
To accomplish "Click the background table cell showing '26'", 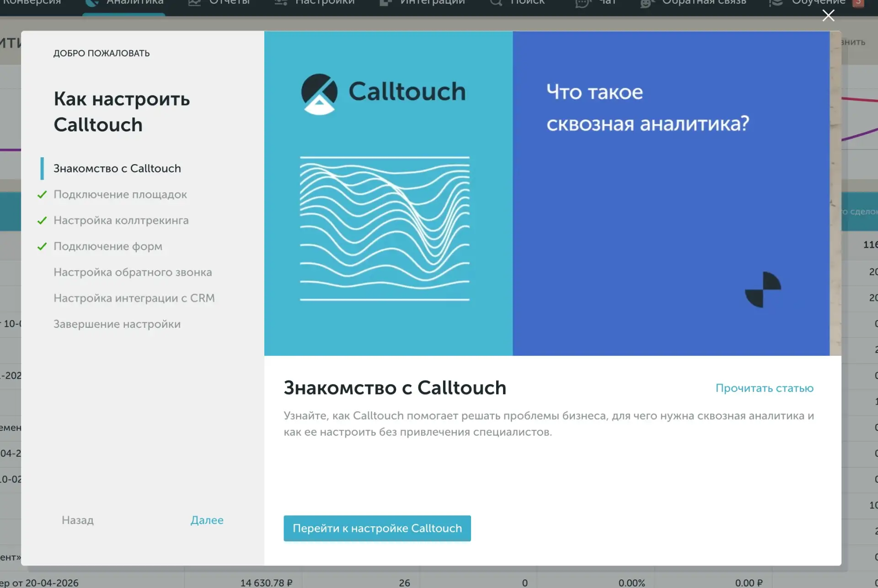I will (x=404, y=583).
